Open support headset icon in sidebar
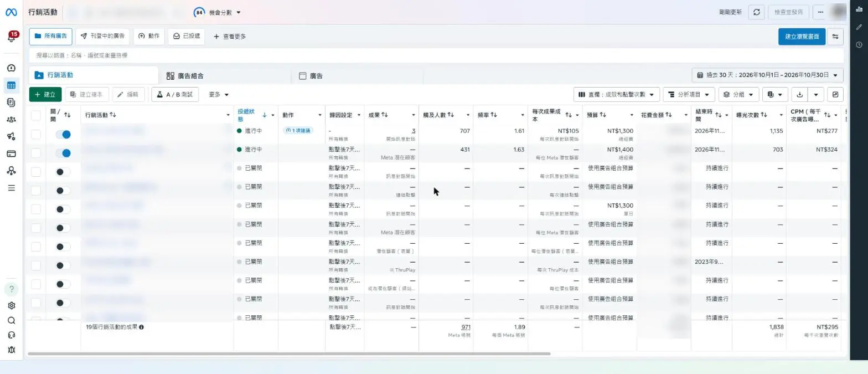This screenshot has width=868, height=374. (x=11, y=335)
